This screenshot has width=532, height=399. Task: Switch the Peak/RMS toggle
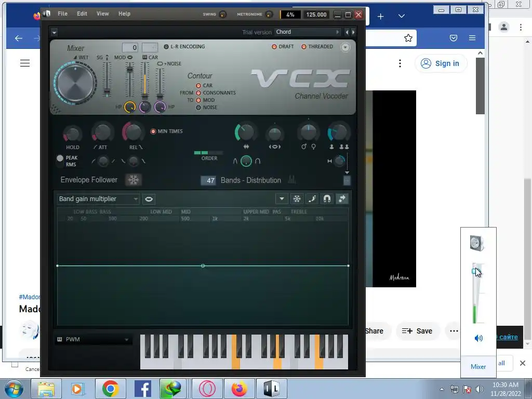pyautogui.click(x=60, y=161)
